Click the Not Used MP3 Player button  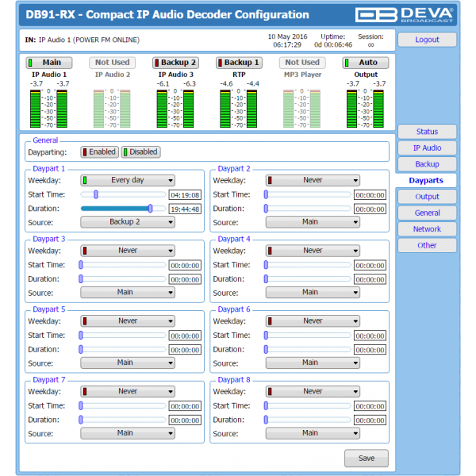tap(302, 63)
